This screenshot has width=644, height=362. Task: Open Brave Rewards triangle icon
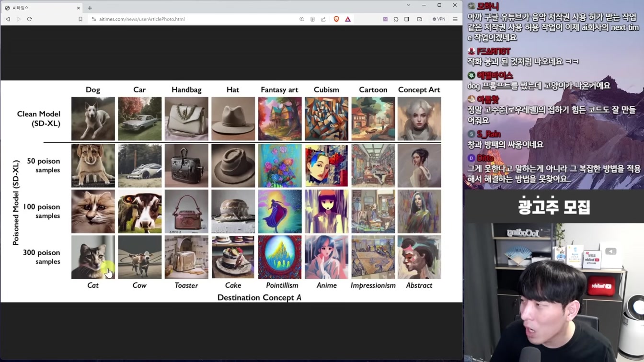pos(348,19)
